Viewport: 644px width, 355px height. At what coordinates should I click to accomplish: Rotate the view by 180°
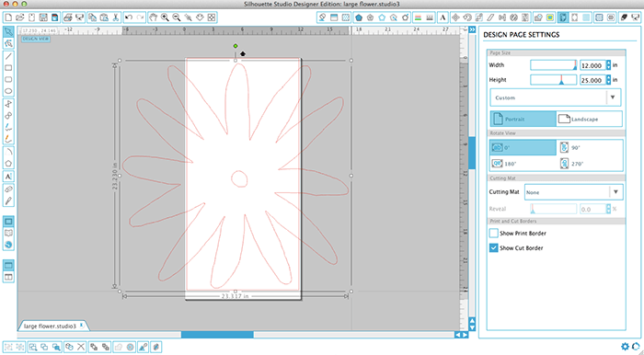[523, 164]
